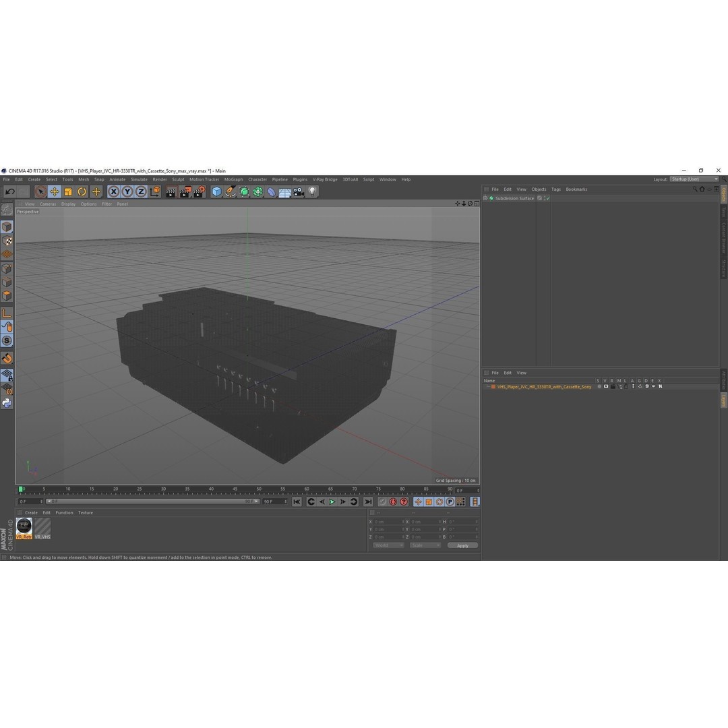The image size is (728, 728).
Task: Activate the Rotate tool in top toolbar
Action: pyautogui.click(x=82, y=191)
